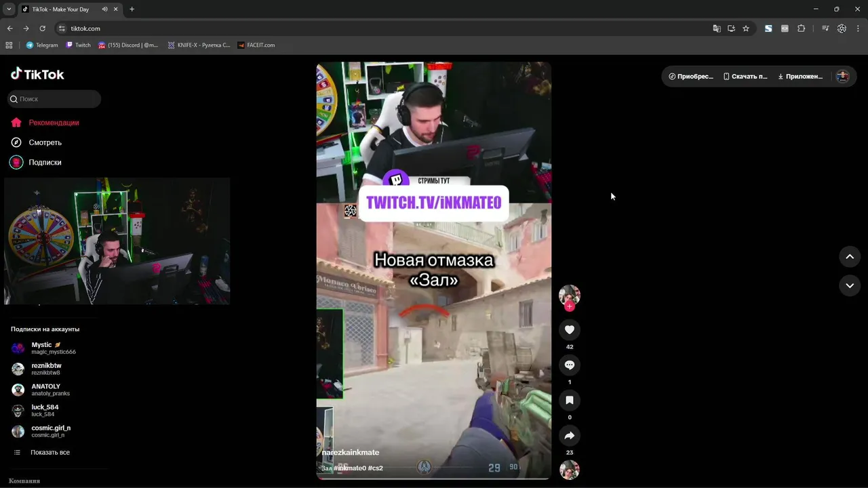Click the #inkmate0 hashtag

[350, 468]
